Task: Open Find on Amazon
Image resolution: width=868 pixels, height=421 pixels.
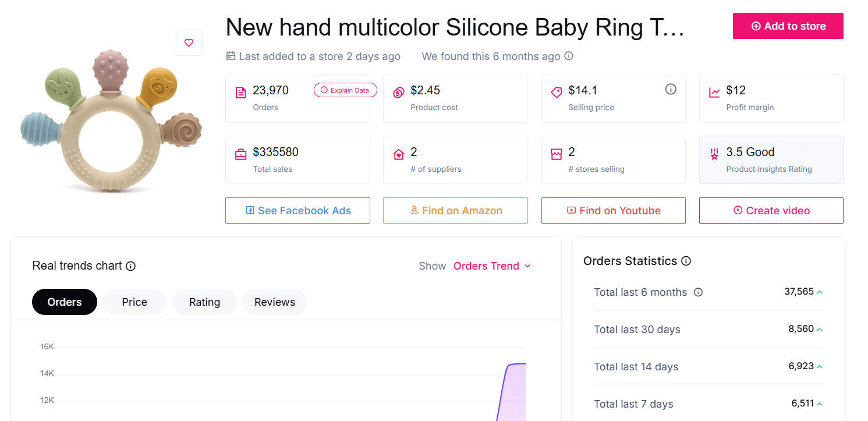Action: pos(455,210)
